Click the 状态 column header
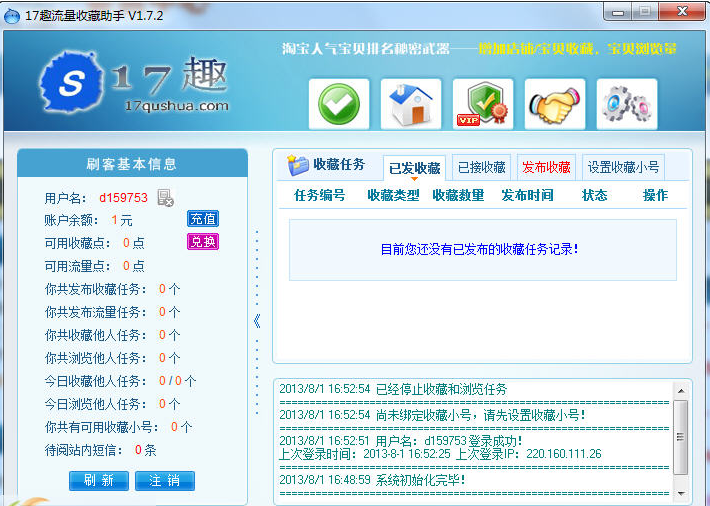710x506 pixels. (x=595, y=195)
